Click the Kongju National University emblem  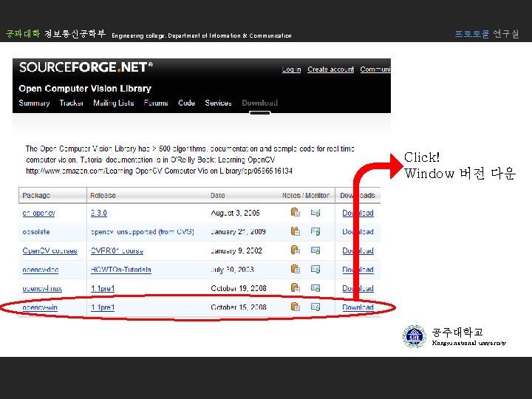415,336
